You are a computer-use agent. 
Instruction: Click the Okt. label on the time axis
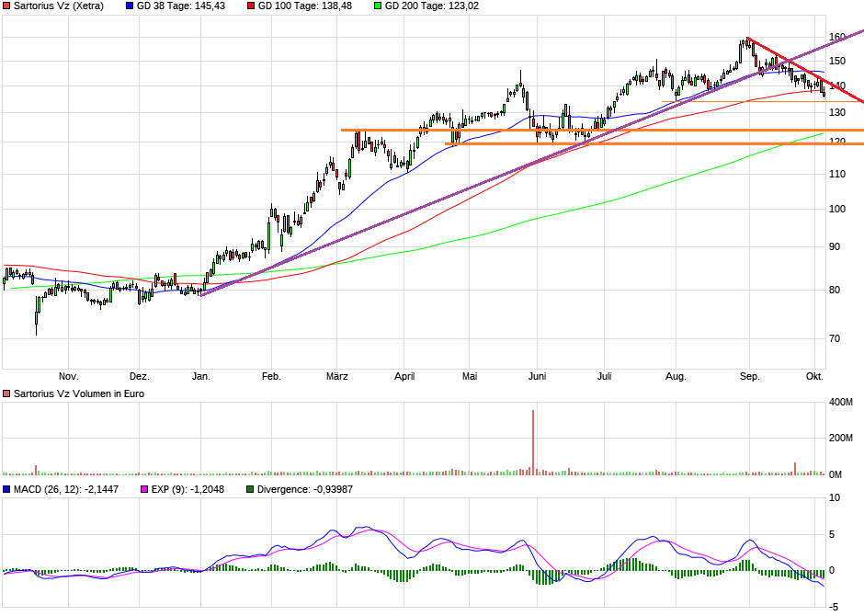point(814,376)
